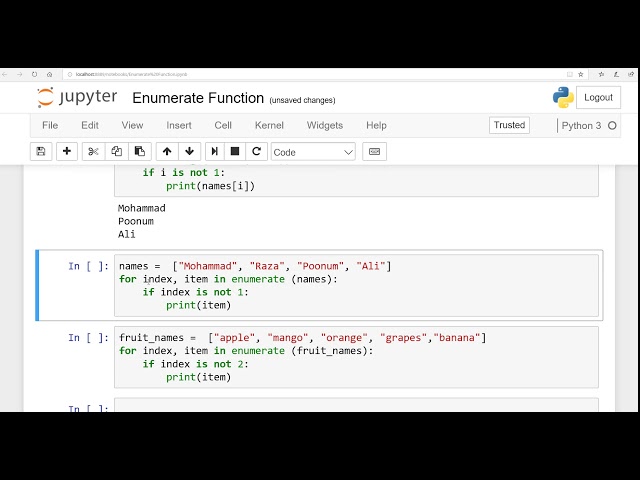
Task: Click the output text Mohammad
Action: (x=142, y=208)
